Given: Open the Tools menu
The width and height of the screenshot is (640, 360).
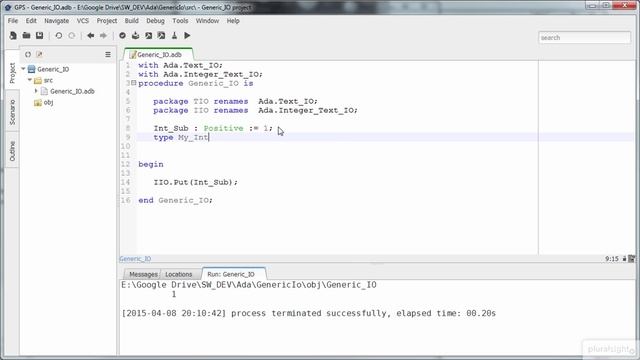Looking at the screenshot, I should (x=180, y=21).
